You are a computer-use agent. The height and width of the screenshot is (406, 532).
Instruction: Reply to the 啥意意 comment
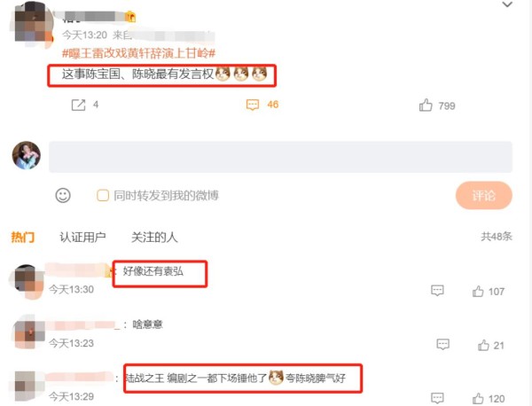[x=442, y=344]
